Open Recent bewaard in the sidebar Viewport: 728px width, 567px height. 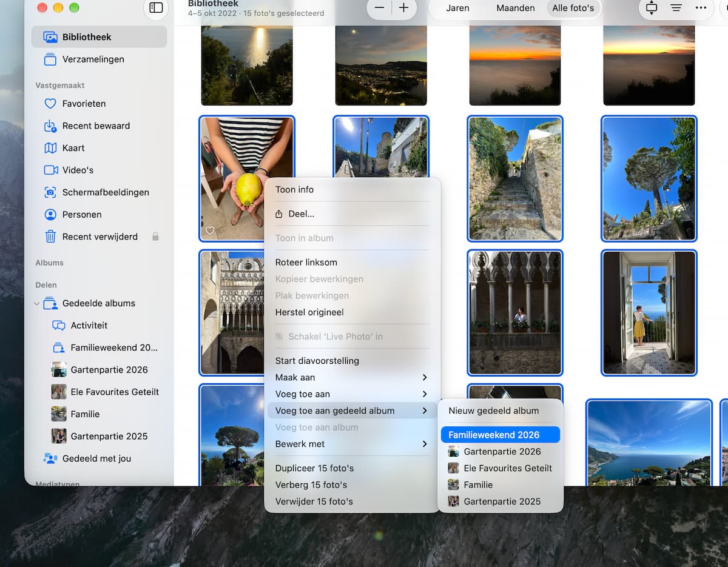pos(99,126)
